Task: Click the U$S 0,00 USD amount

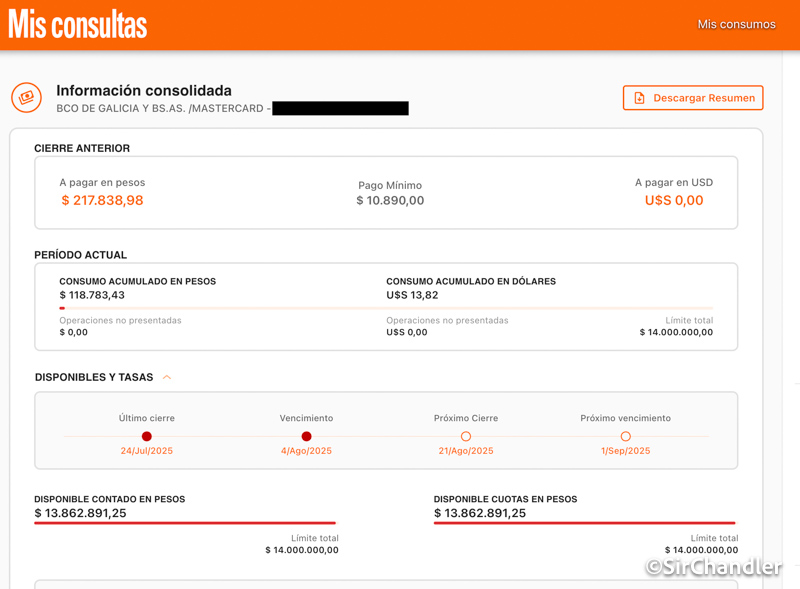Action: click(674, 200)
